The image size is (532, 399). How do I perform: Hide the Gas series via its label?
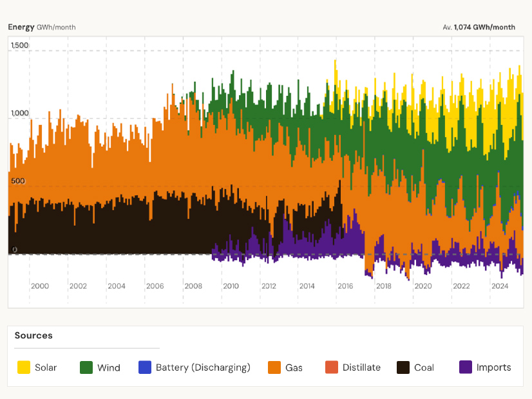pyautogui.click(x=294, y=367)
